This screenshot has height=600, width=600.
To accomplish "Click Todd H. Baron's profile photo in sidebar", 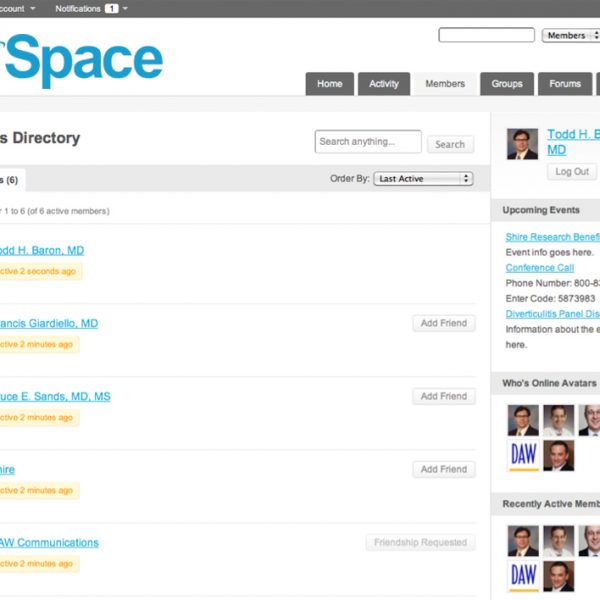I will pos(522,144).
